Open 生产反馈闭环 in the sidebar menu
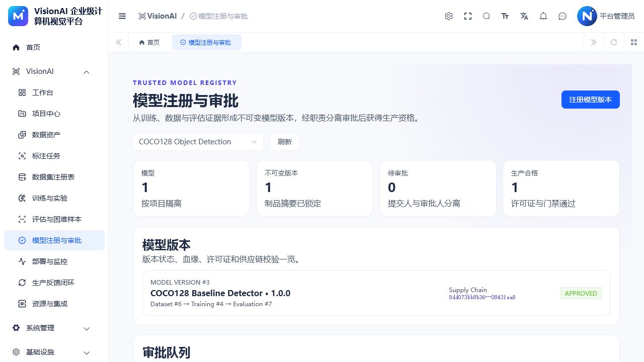This screenshot has width=644, height=362. coord(54,283)
